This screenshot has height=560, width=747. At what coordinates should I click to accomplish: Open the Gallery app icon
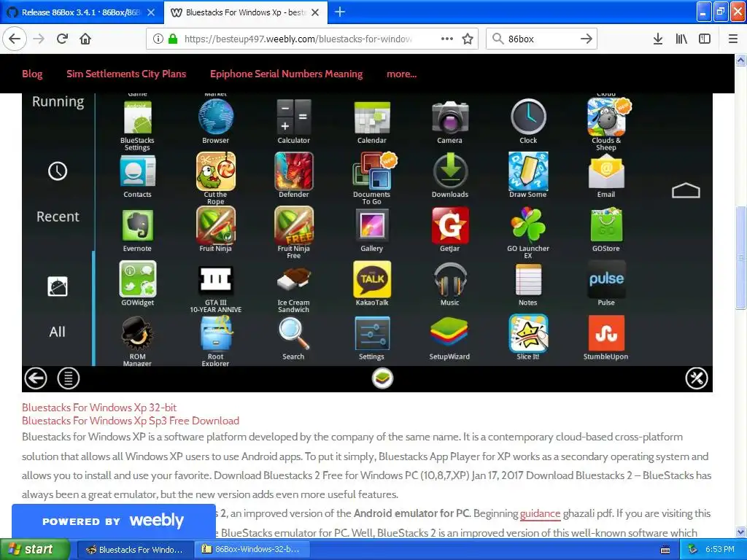(372, 226)
